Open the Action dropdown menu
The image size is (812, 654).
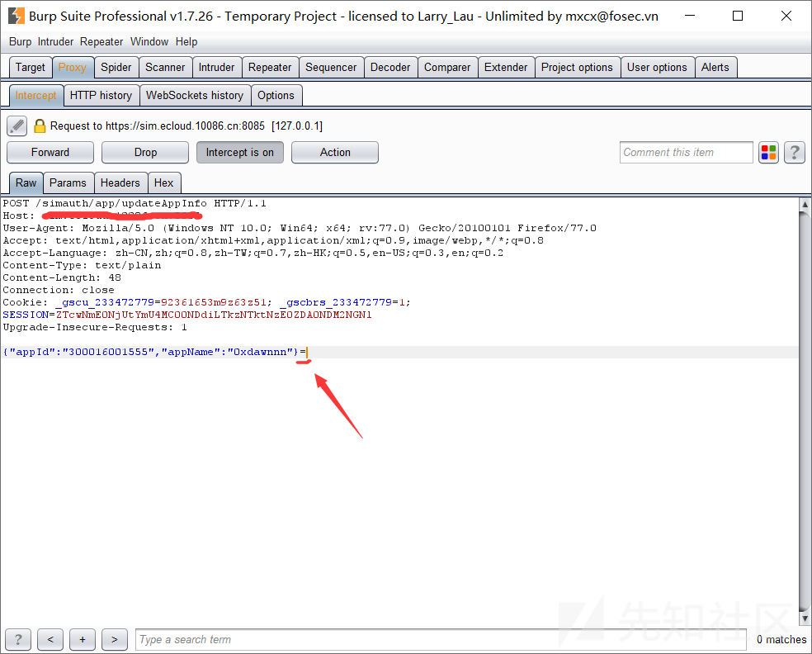335,153
